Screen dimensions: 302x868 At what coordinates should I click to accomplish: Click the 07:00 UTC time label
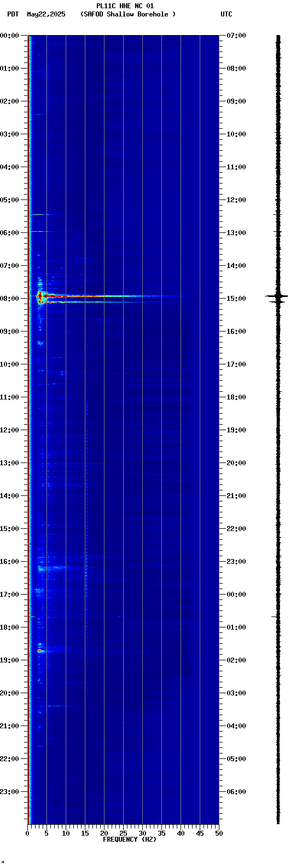click(236, 36)
